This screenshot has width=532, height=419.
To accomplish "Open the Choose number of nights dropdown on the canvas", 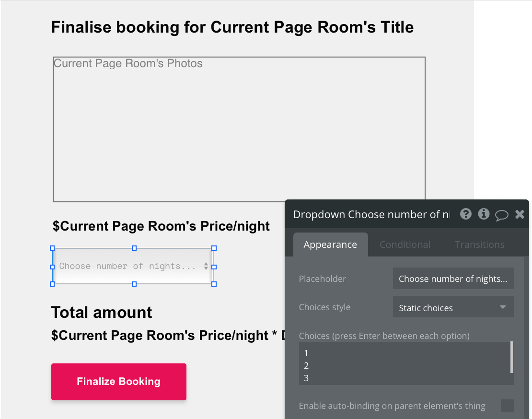I will click(132, 266).
